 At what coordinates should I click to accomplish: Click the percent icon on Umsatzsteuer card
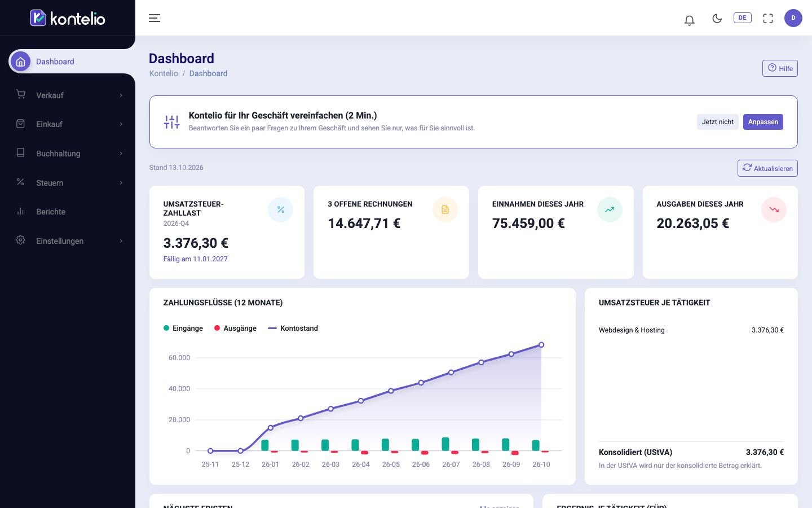point(280,209)
